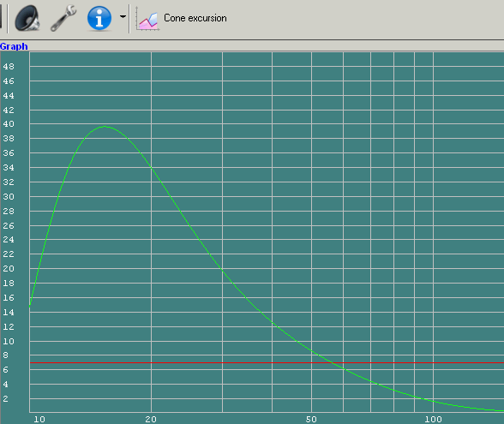Click the 50 label on frequency axis
This screenshot has width=504, height=424.
311,419
